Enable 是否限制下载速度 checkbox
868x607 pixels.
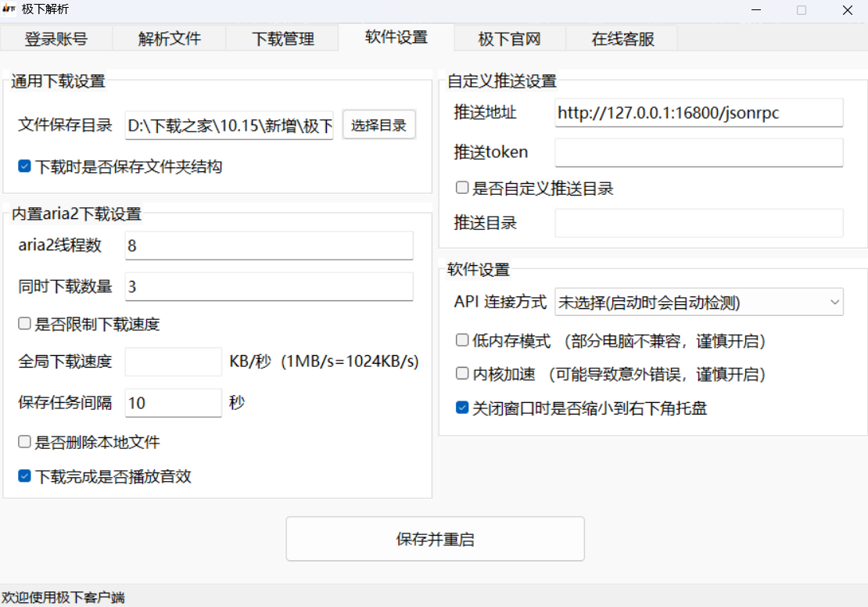[24, 324]
